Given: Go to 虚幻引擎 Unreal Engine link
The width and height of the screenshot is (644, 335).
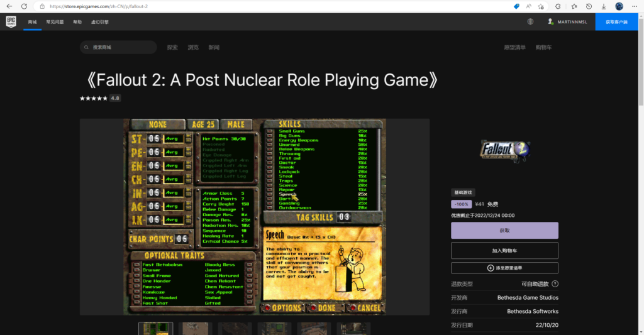Looking at the screenshot, I should 99,21.
